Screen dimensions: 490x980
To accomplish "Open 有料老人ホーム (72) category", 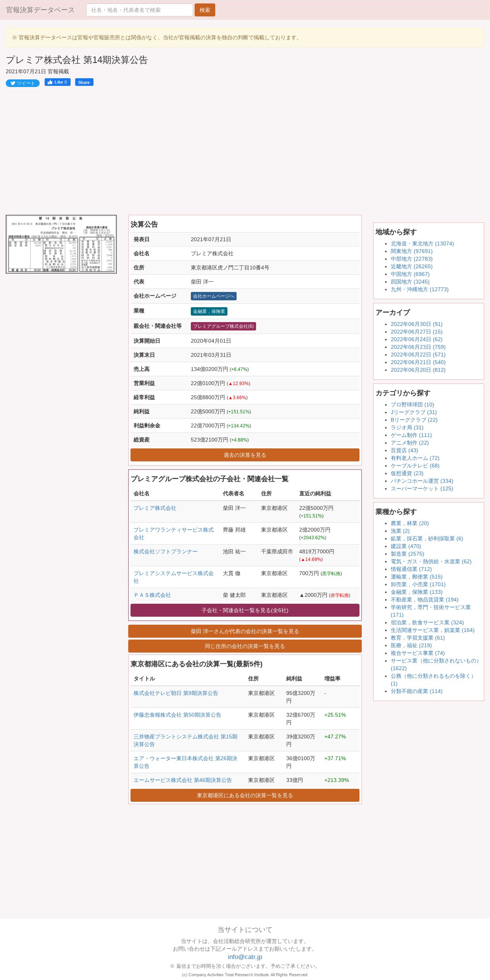I will (415, 458).
